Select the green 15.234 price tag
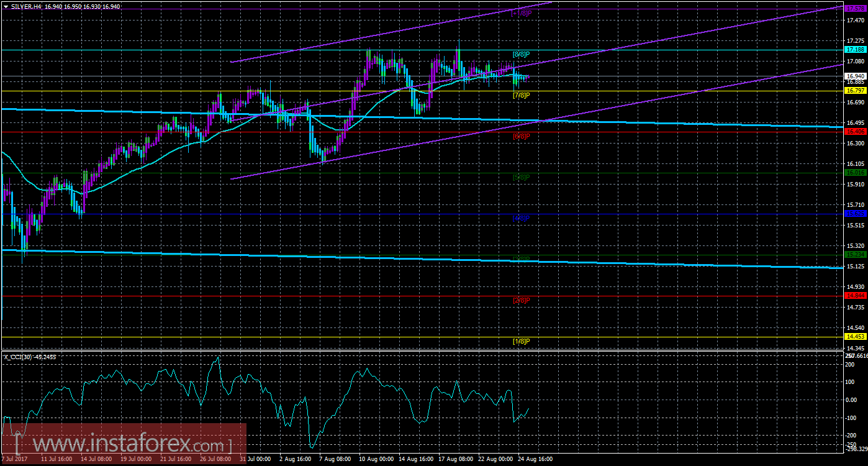This screenshot has height=466, width=868. pos(856,254)
